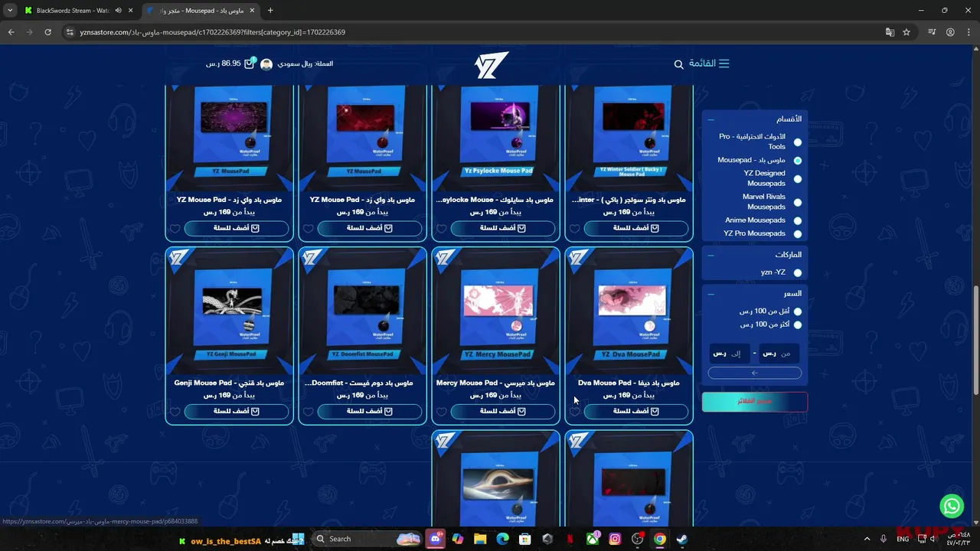Add Psylocke Mouse pad to cart
Image resolution: width=980 pixels, height=551 pixels.
(503, 228)
